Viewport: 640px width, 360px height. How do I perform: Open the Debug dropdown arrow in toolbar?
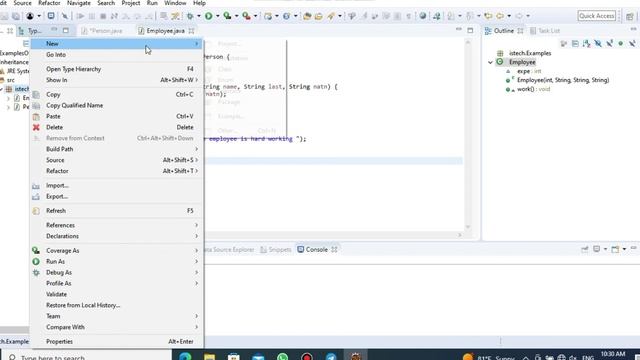pyautogui.click(x=199, y=16)
